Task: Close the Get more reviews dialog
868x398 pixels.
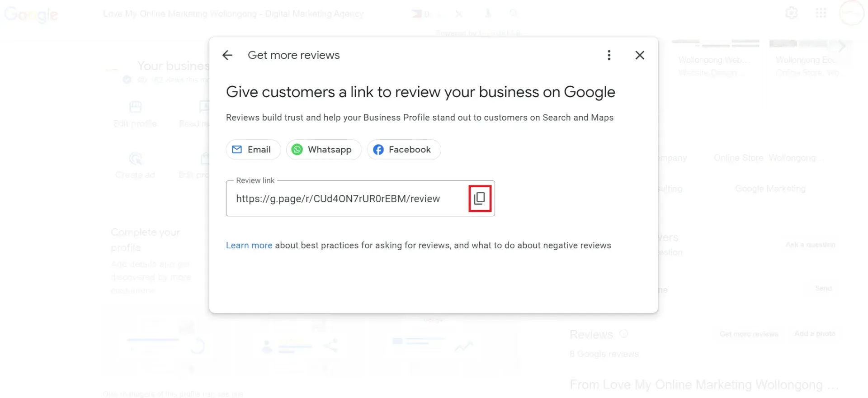Action: (640, 55)
